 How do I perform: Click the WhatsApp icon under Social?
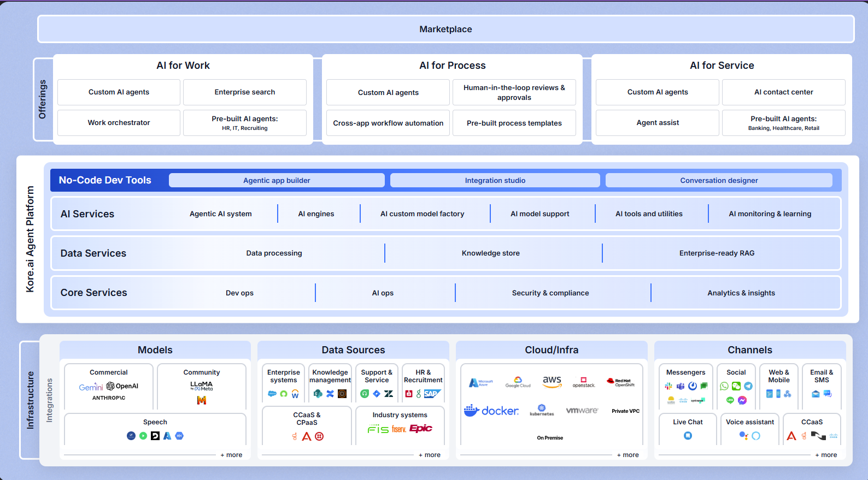pos(724,386)
